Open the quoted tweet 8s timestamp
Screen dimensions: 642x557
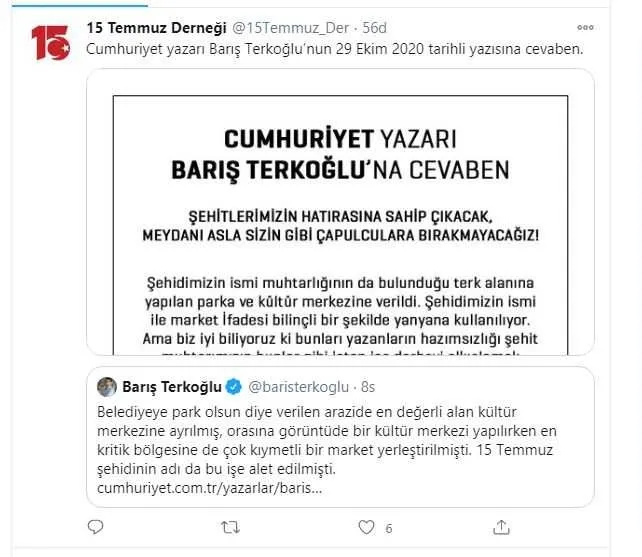pyautogui.click(x=368, y=387)
